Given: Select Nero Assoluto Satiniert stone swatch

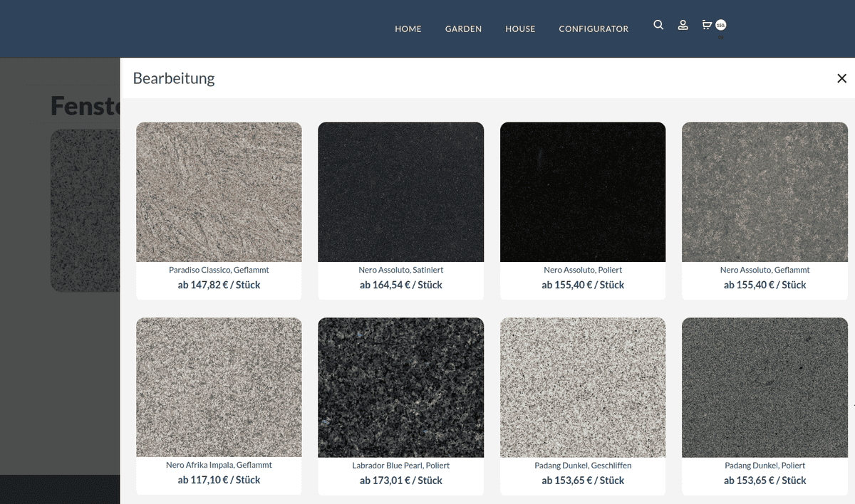Looking at the screenshot, I should (400, 192).
